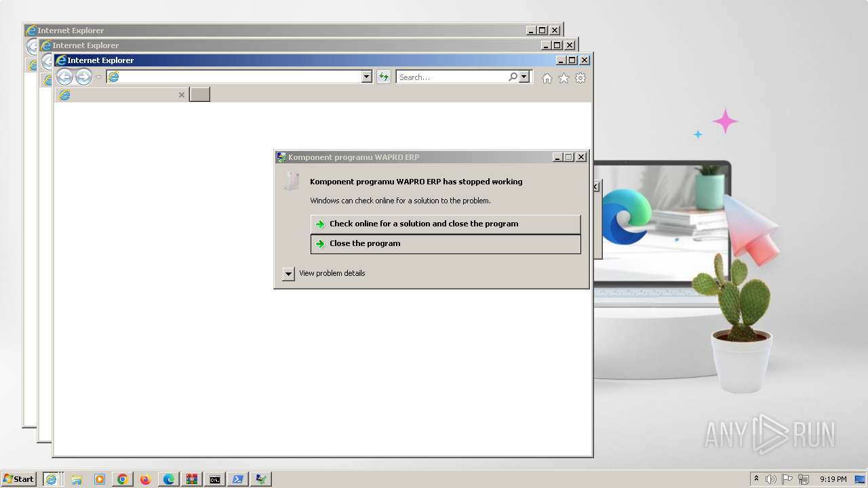Screen dimensions: 868x488
Task: Maximize the front Internet Explorer window
Action: click(x=572, y=60)
